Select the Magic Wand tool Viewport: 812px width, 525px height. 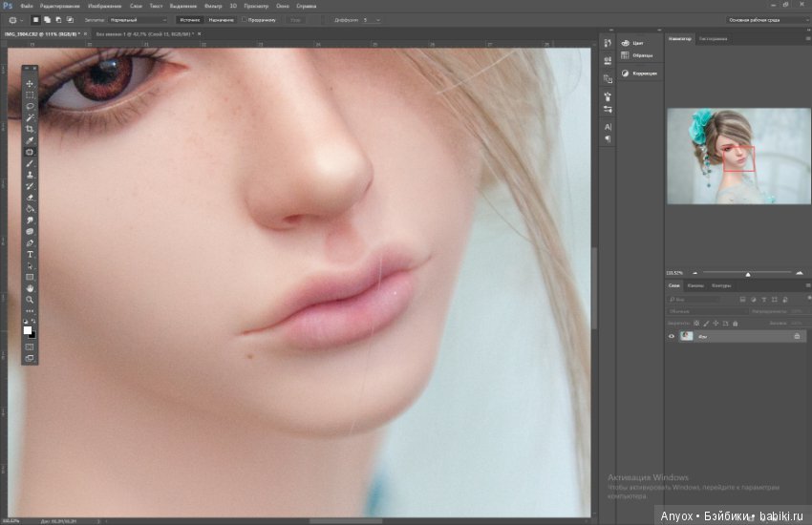[x=30, y=118]
